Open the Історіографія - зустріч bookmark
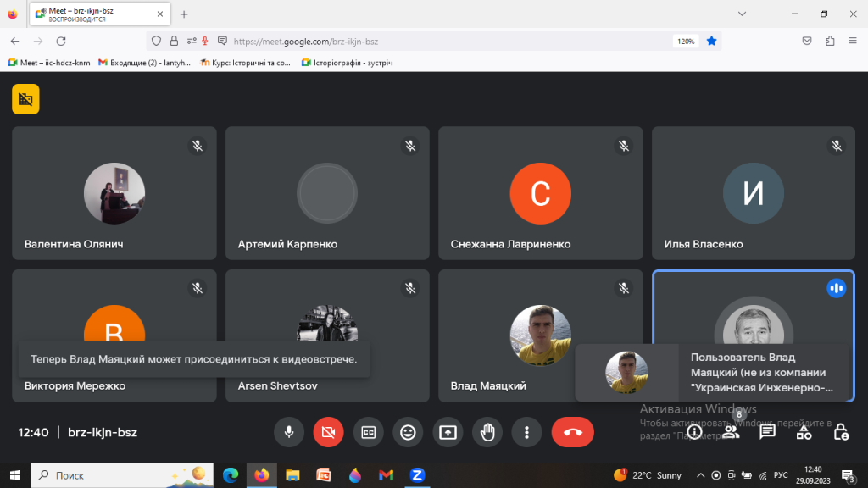The width and height of the screenshot is (868, 488). (x=347, y=63)
